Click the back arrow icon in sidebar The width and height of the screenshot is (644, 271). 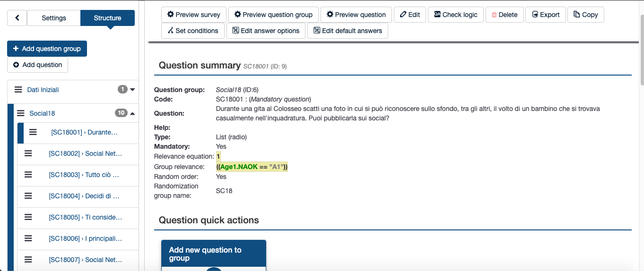point(17,18)
